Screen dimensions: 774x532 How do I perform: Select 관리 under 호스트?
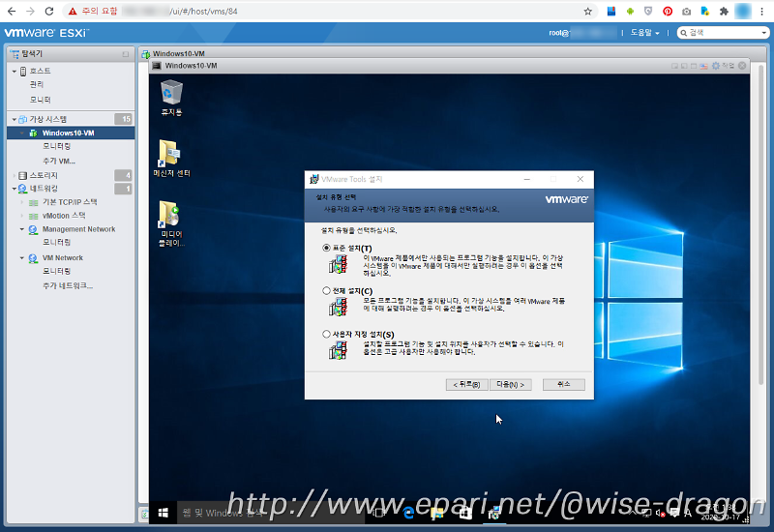[x=37, y=85]
